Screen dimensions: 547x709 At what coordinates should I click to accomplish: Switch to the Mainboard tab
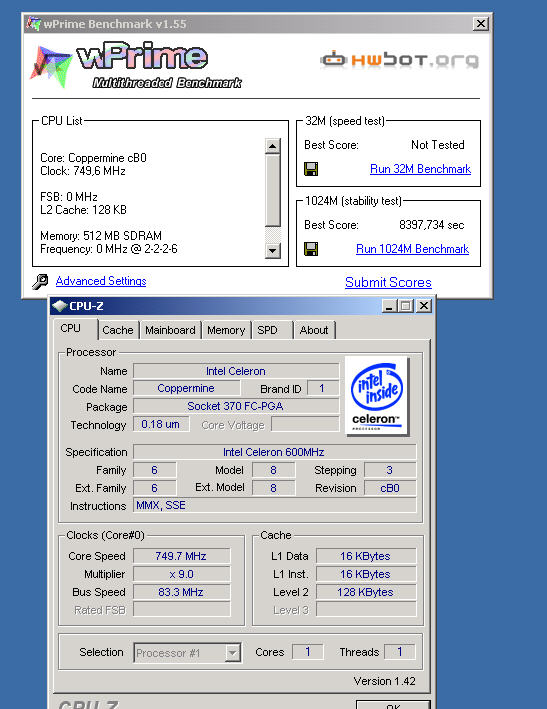pos(170,330)
